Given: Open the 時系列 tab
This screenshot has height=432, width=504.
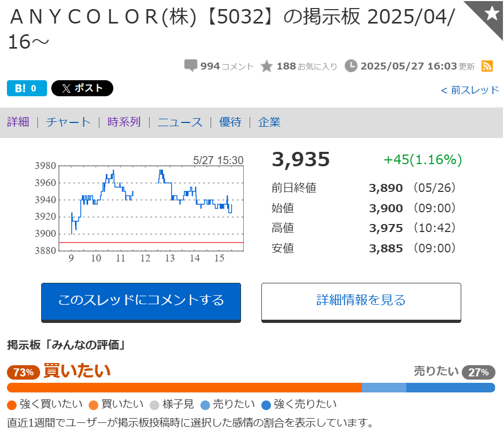Looking at the screenshot, I should point(124,122).
